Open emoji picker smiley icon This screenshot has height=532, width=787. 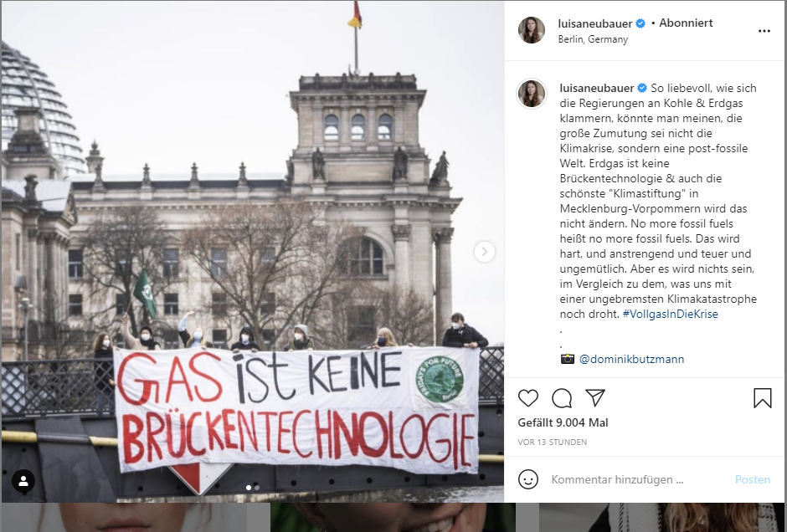coord(528,479)
